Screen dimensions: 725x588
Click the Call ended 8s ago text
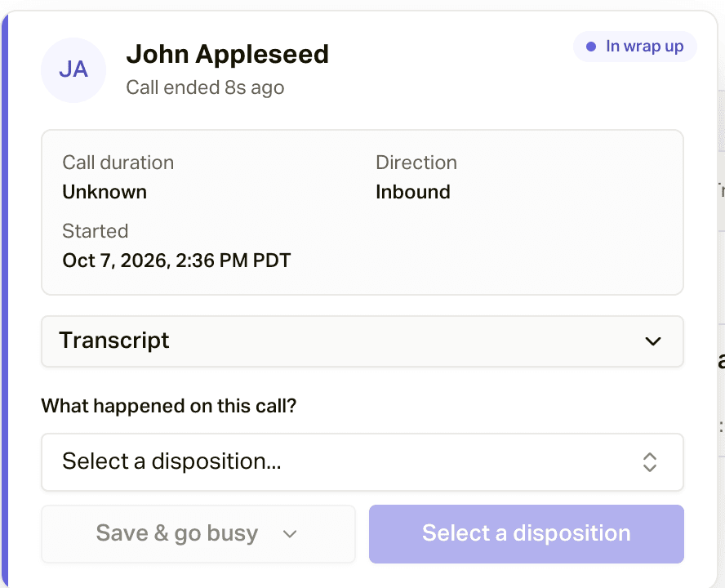(205, 87)
